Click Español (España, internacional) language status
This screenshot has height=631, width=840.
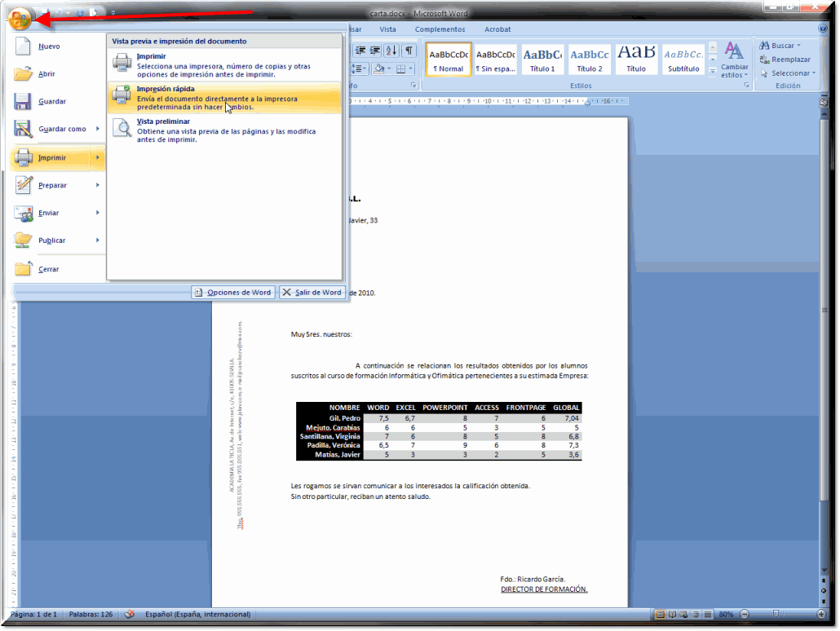(197, 615)
